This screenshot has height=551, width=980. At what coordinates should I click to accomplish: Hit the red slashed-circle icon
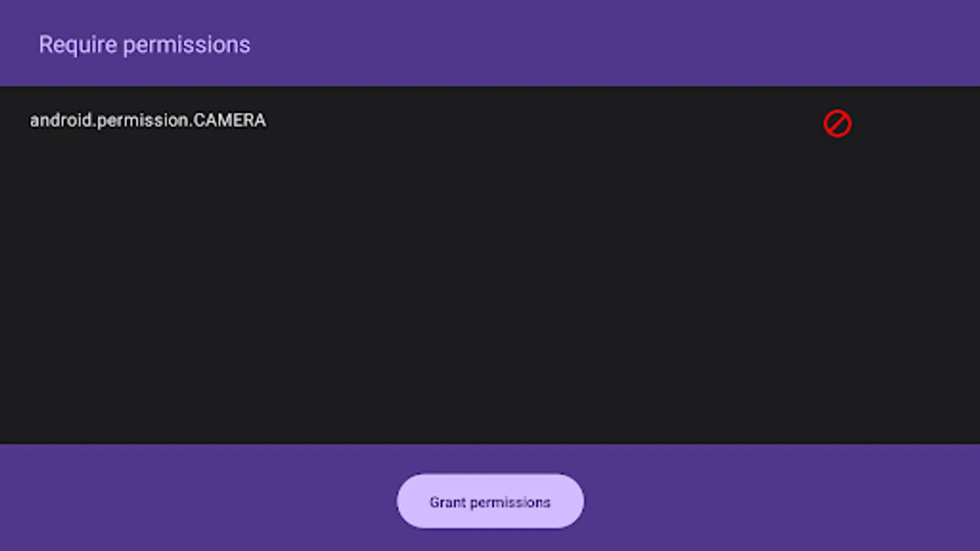click(837, 124)
